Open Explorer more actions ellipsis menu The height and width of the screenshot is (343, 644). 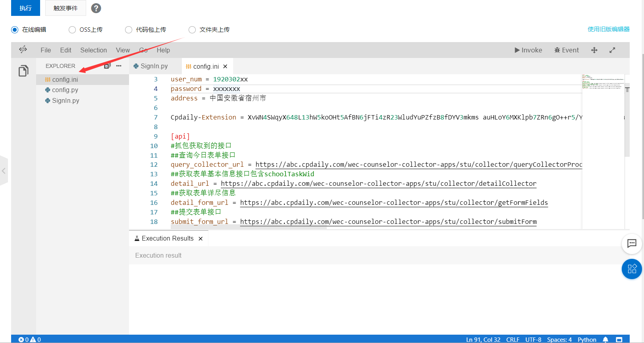click(x=119, y=66)
